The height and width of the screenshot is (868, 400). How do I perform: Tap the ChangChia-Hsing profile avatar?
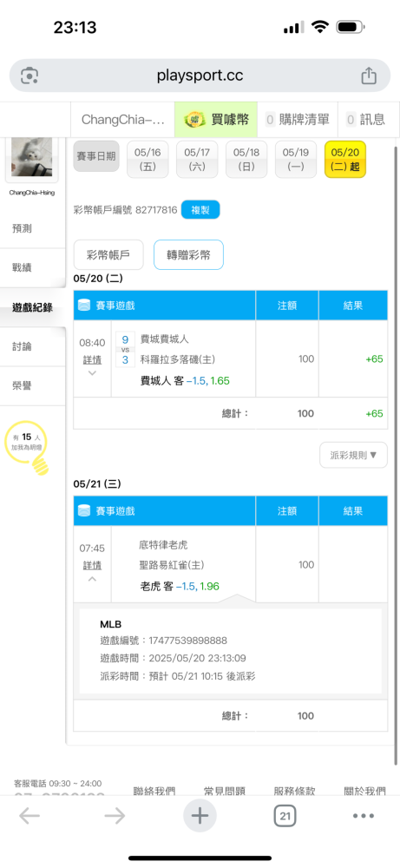tap(31, 157)
